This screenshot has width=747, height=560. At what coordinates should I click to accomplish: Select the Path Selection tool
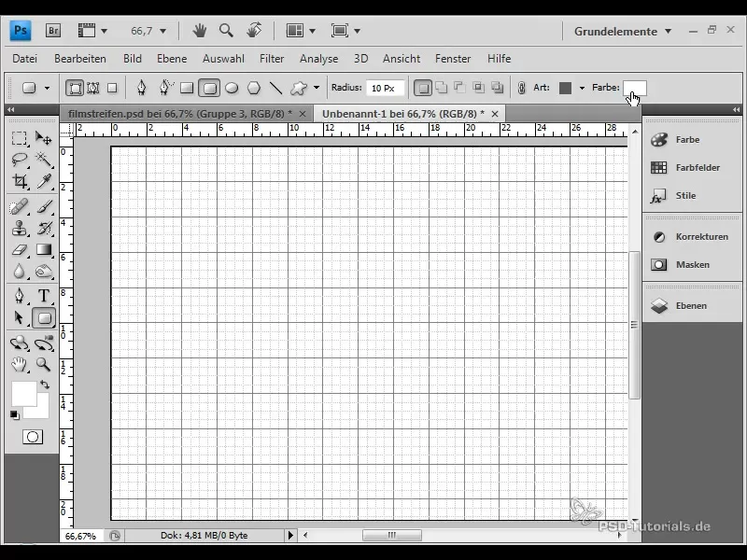click(19, 317)
